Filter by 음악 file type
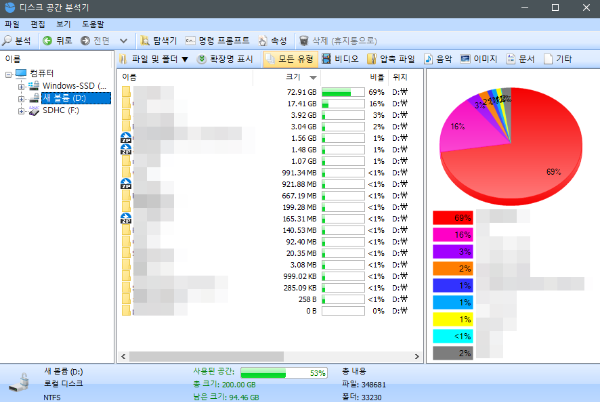600x402 pixels. click(x=439, y=59)
